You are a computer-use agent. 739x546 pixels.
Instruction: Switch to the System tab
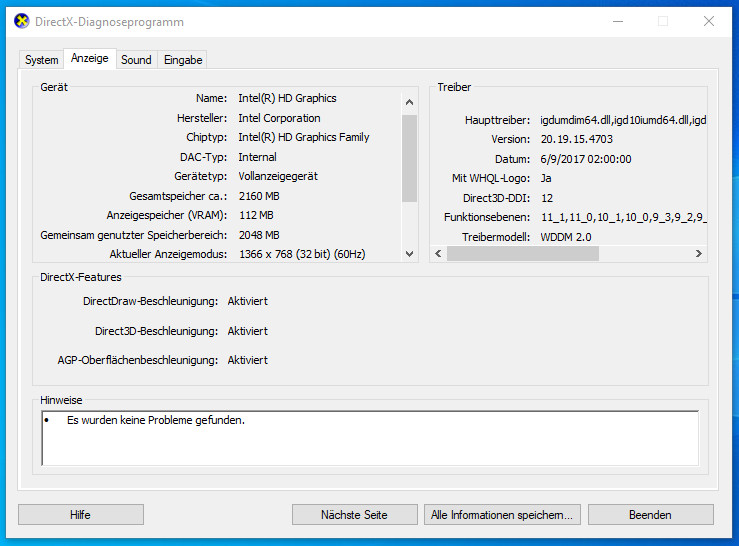(x=41, y=60)
